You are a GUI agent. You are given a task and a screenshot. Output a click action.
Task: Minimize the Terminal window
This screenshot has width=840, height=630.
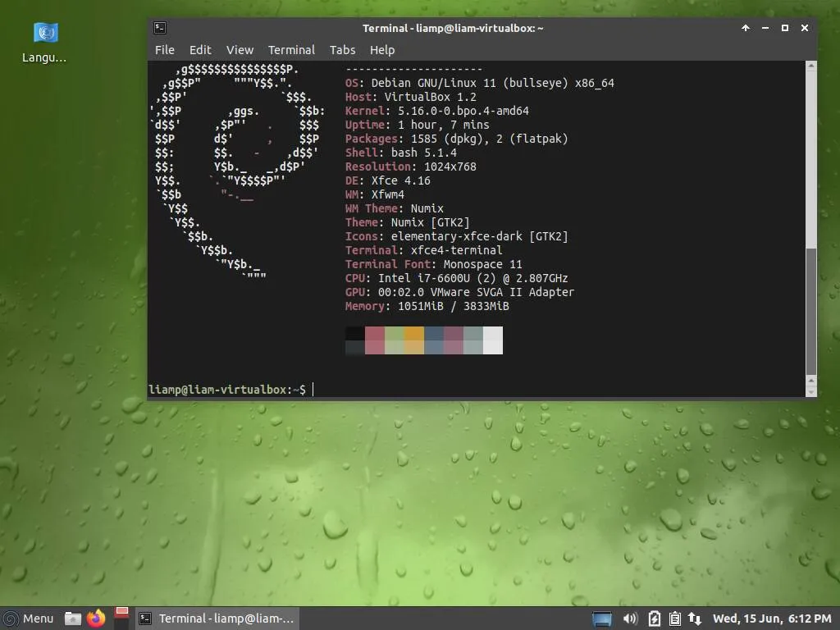765,28
